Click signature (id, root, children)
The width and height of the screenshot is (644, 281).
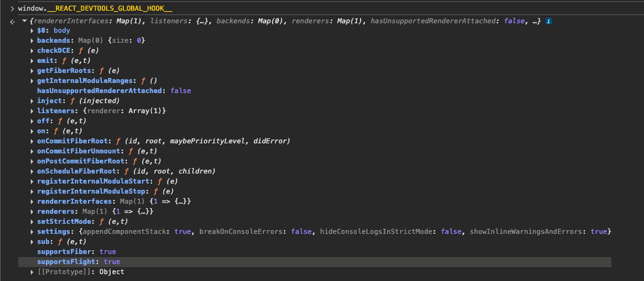pos(173,172)
